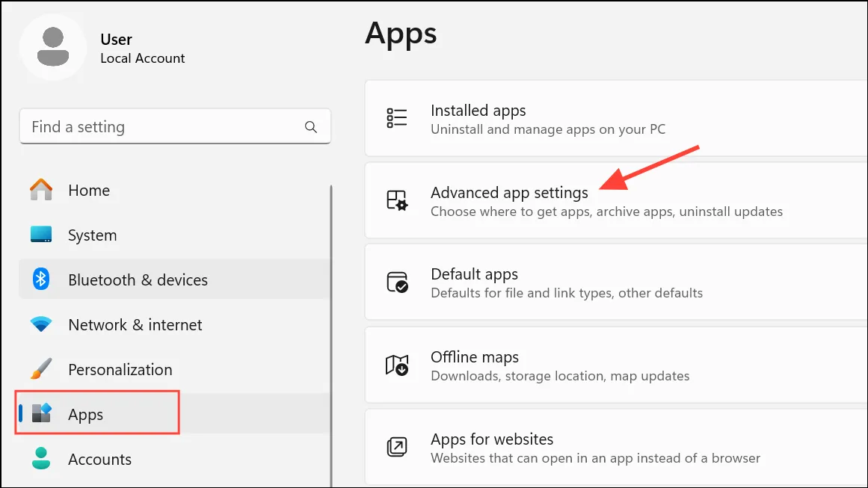The image size is (868, 488).
Task: Click the Find a setting search box
Action: pos(175,127)
